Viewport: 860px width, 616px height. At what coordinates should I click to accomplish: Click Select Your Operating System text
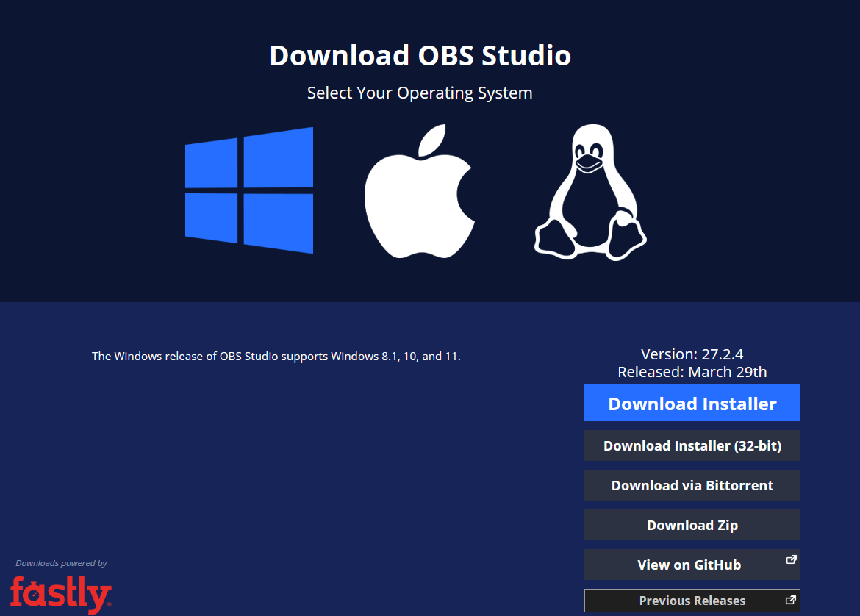click(420, 93)
